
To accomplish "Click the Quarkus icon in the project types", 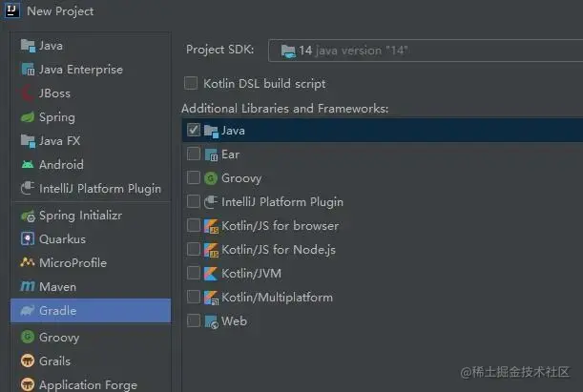I will pyautogui.click(x=28, y=238).
